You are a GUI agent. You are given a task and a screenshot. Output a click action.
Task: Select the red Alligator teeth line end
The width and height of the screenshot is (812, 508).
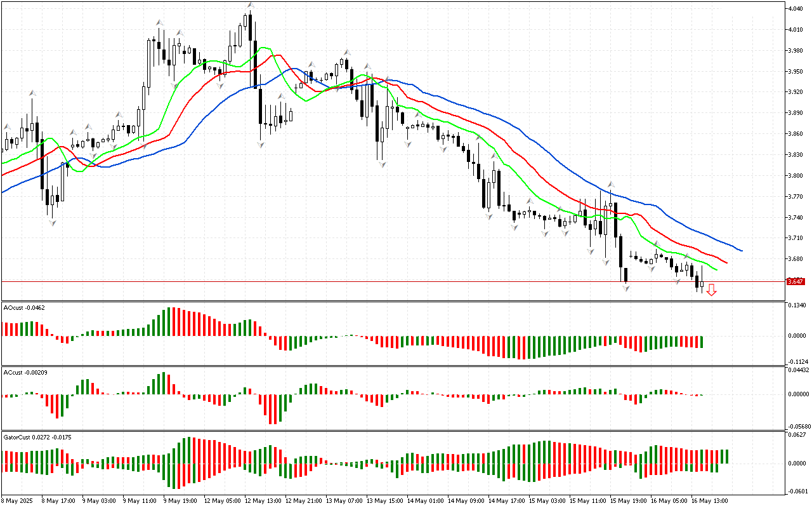[726, 262]
